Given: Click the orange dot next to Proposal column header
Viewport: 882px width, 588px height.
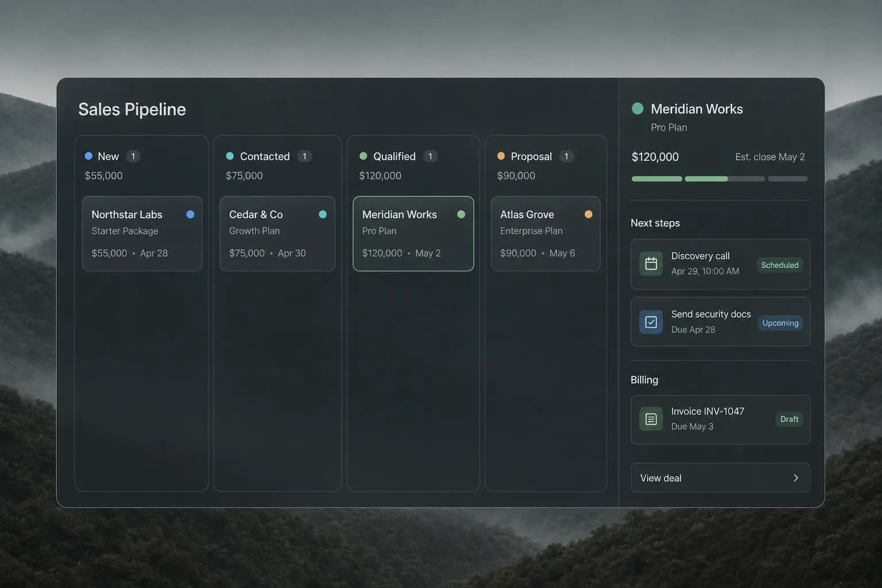Looking at the screenshot, I should (x=501, y=156).
